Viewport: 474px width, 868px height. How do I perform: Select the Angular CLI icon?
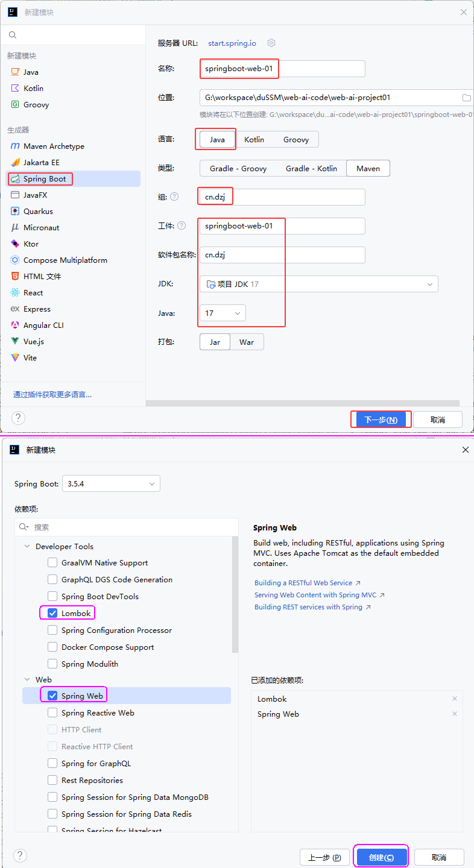pyautogui.click(x=15, y=325)
